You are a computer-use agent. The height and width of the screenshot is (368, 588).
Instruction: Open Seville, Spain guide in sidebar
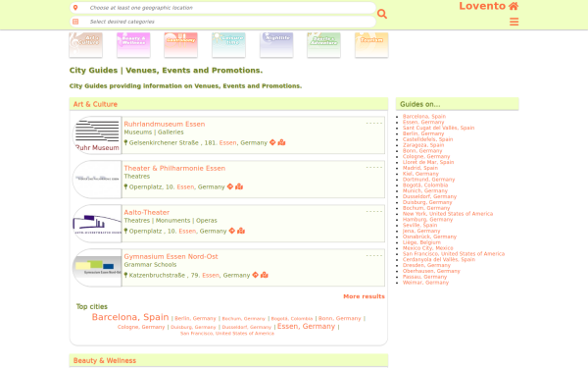420,226
